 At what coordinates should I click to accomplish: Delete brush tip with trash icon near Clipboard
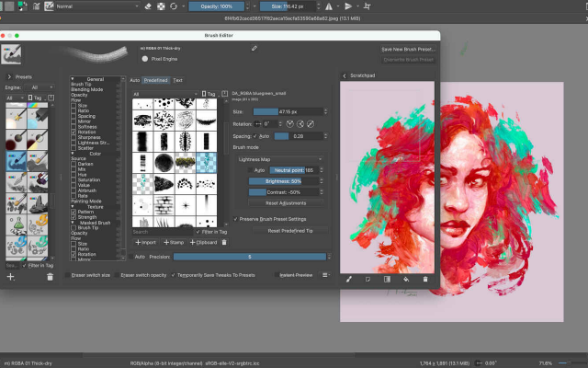[224, 242]
